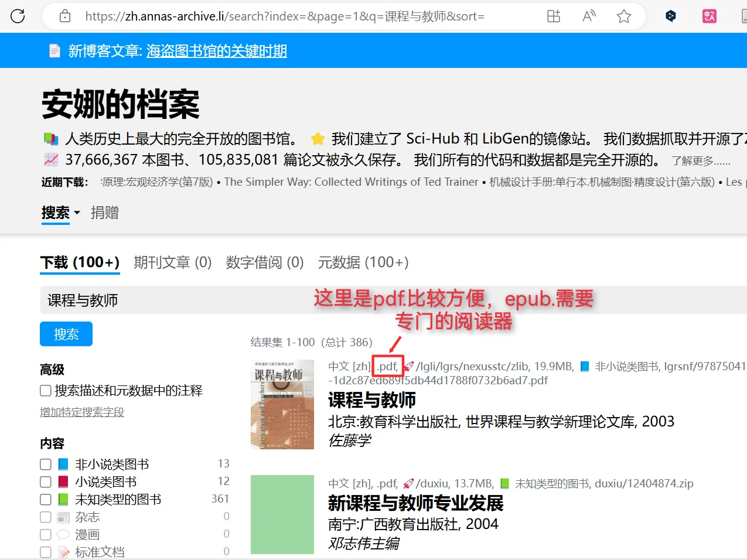This screenshot has height=560, width=747.
Task: Click magazine icon in 杂志 filter
Action: coord(63,517)
